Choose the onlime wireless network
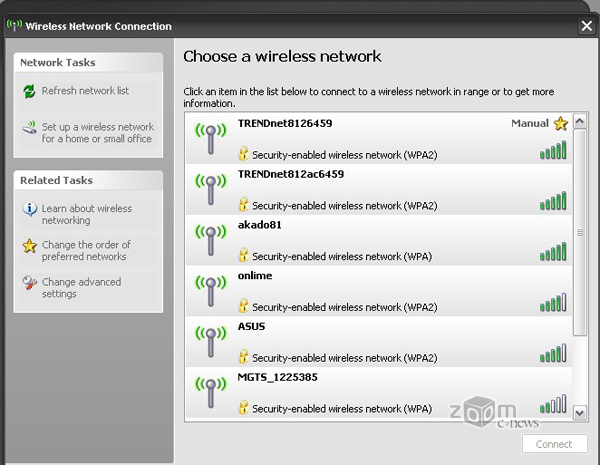 [379, 291]
